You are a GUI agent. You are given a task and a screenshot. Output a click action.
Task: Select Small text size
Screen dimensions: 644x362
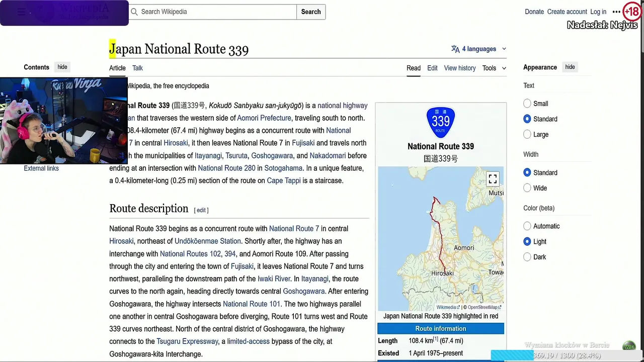[x=527, y=104]
